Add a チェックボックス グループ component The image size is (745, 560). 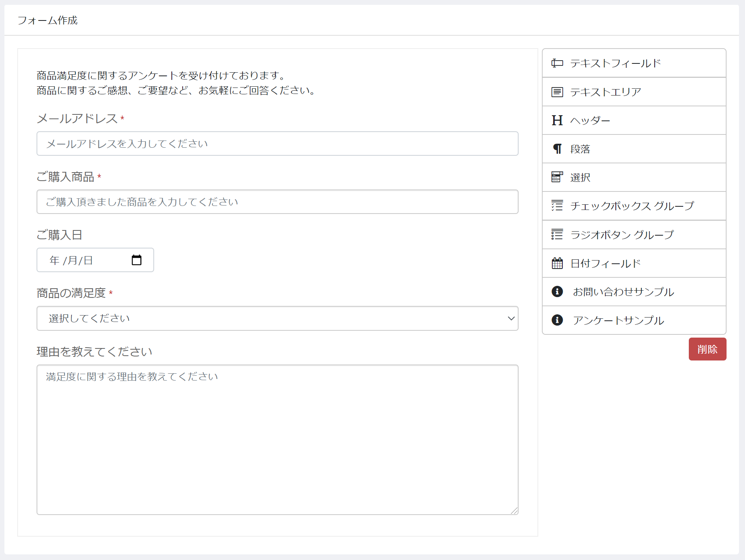coord(634,206)
